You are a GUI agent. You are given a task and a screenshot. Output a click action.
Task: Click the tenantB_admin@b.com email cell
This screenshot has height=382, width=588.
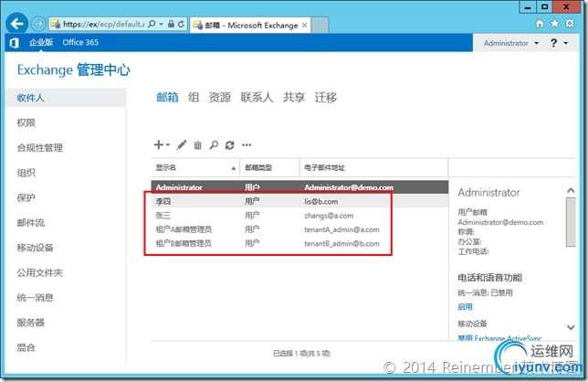pyautogui.click(x=341, y=243)
